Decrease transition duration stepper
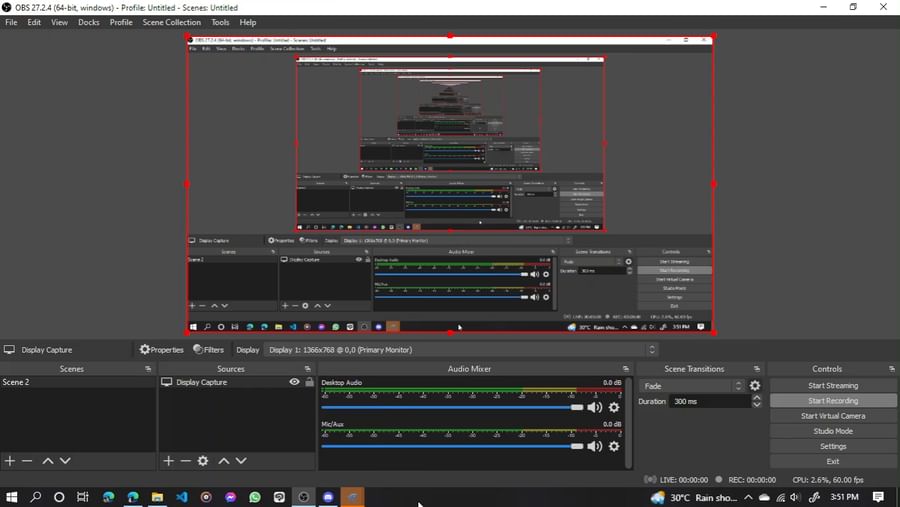900x507 pixels. pos(757,405)
